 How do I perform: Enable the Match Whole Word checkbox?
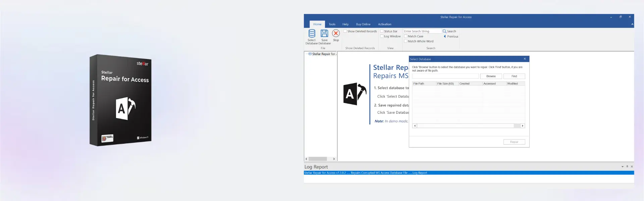406,41
